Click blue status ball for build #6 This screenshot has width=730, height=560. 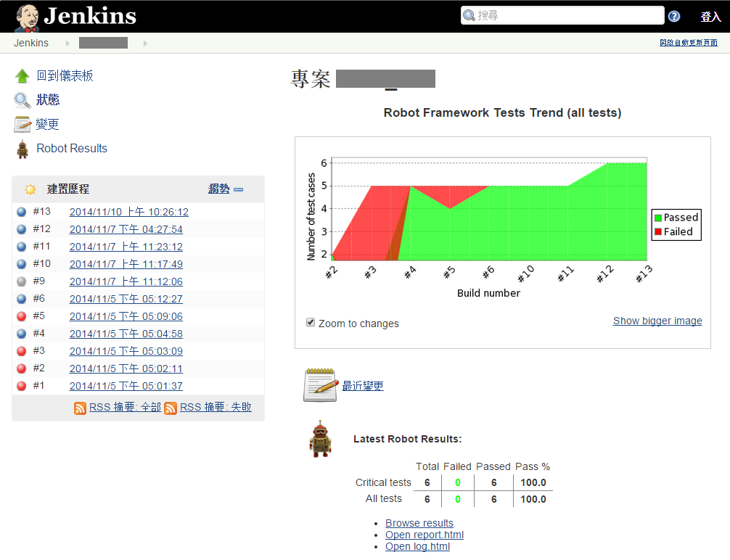coord(22,299)
